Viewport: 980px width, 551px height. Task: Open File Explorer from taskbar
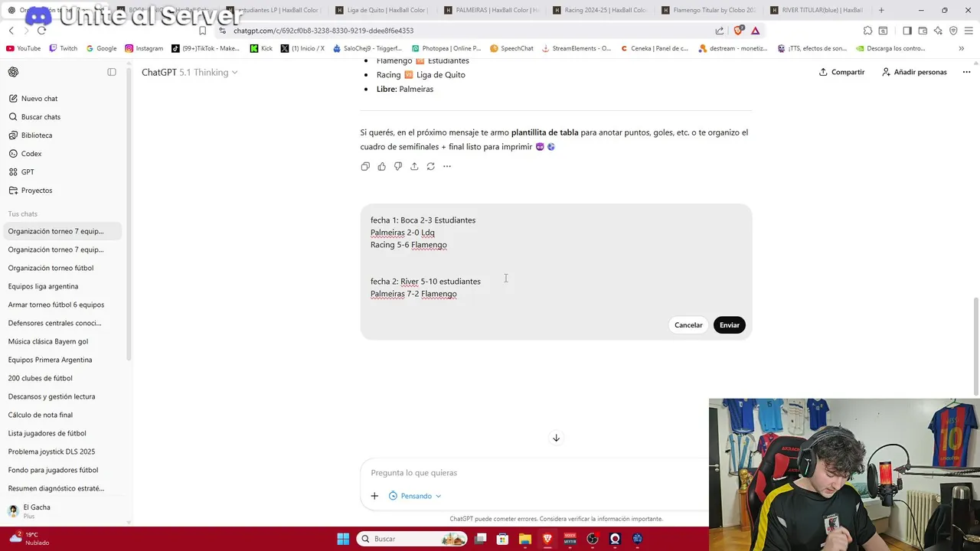(525, 539)
